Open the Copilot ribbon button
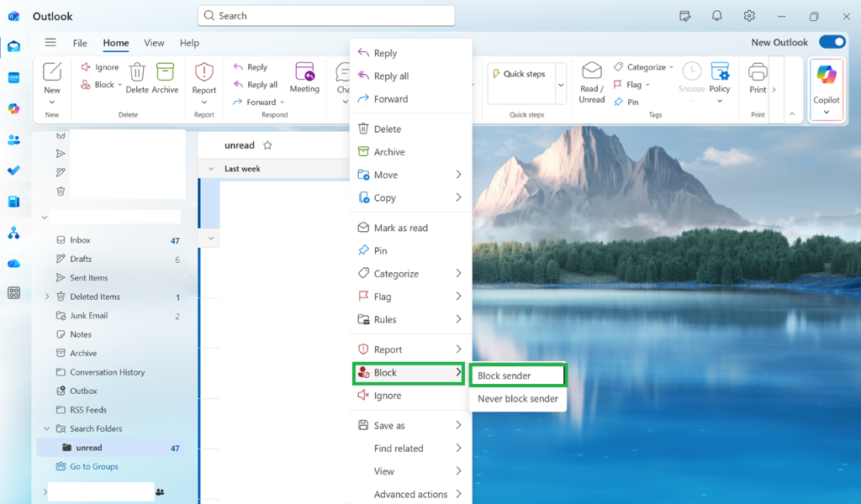The image size is (861, 504). [x=826, y=89]
